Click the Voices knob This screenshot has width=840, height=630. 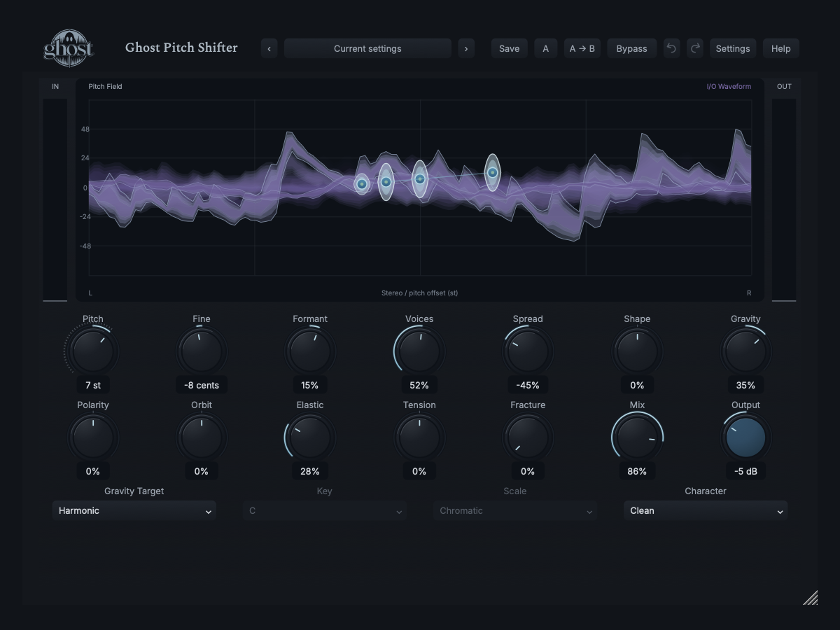[419, 351]
